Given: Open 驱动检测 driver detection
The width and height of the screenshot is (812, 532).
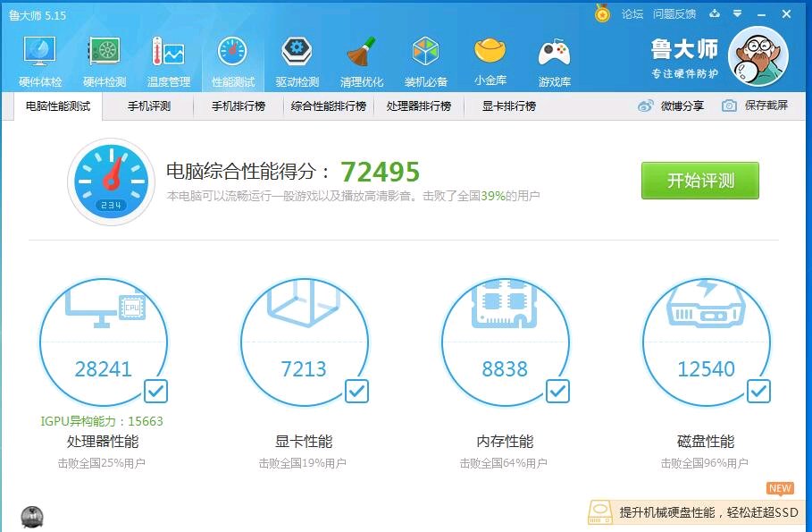Looking at the screenshot, I should click(297, 63).
